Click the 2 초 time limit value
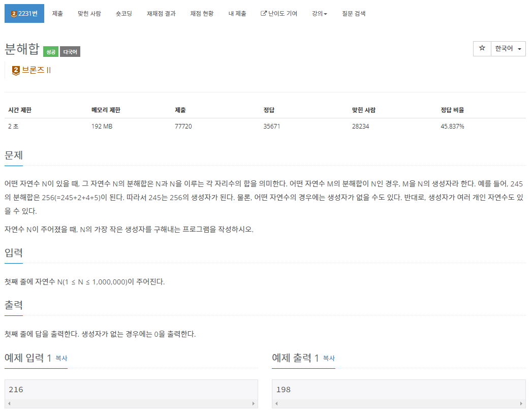Viewport: 532px width, 415px height. coord(13,126)
